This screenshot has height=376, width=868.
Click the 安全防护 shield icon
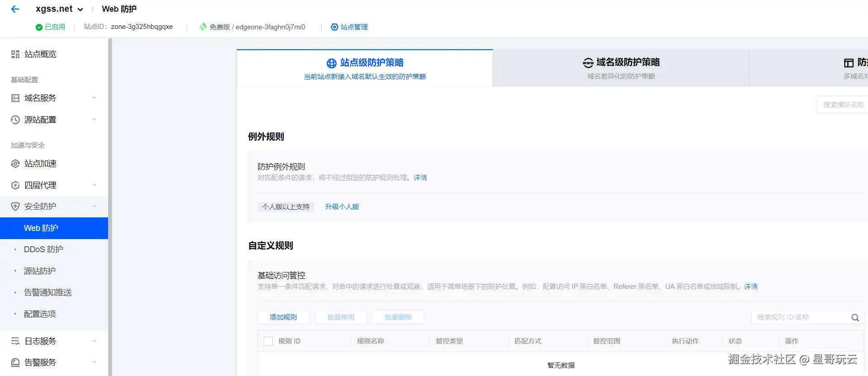coord(15,207)
